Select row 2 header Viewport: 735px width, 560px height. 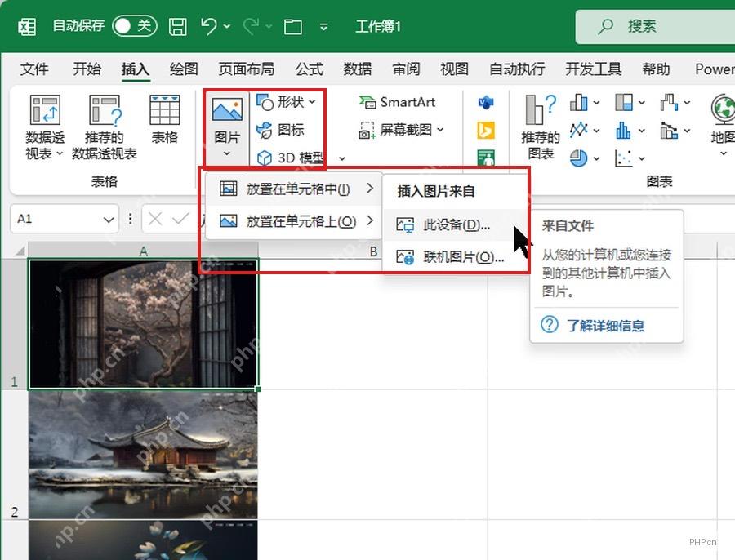(x=14, y=455)
